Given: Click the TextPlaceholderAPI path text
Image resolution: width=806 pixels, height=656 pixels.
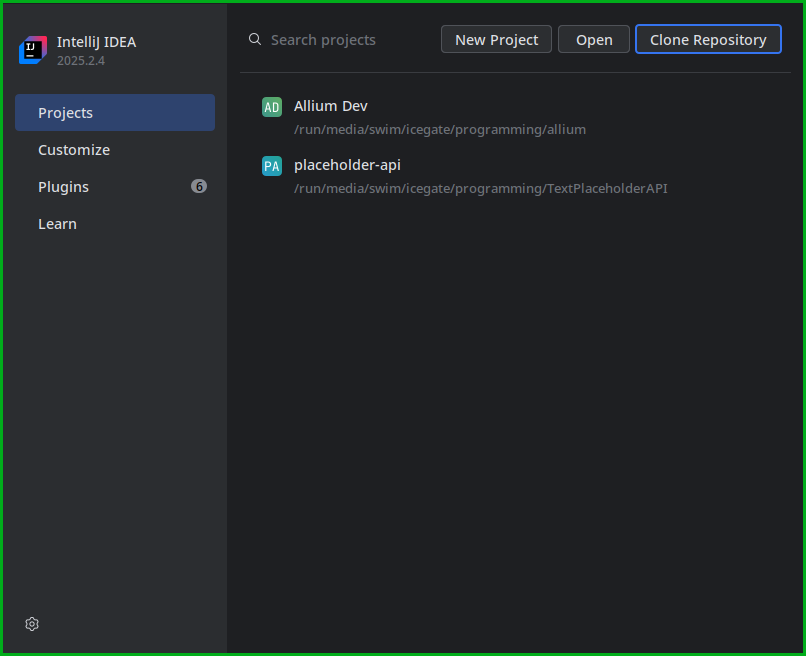Looking at the screenshot, I should [x=481, y=188].
